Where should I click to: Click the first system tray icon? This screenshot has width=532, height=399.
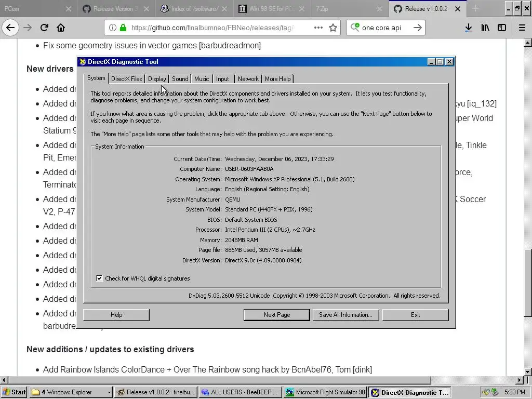[486, 392]
